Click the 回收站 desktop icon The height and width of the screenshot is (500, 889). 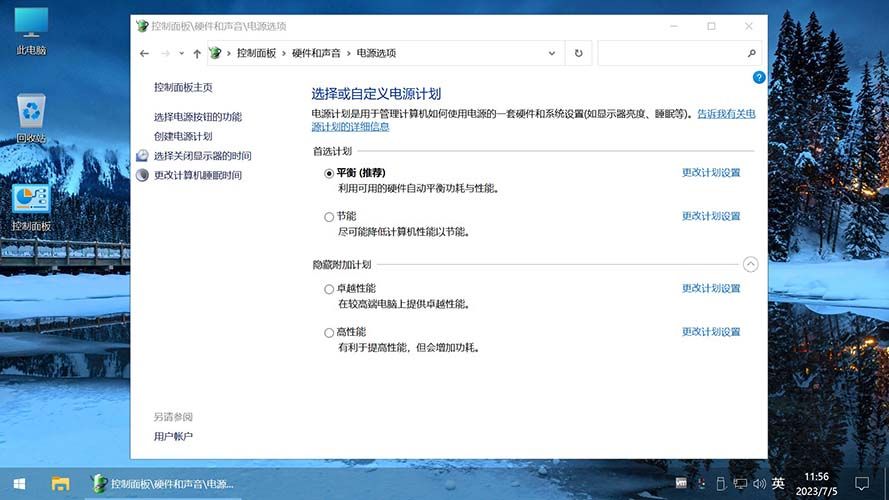point(31,117)
